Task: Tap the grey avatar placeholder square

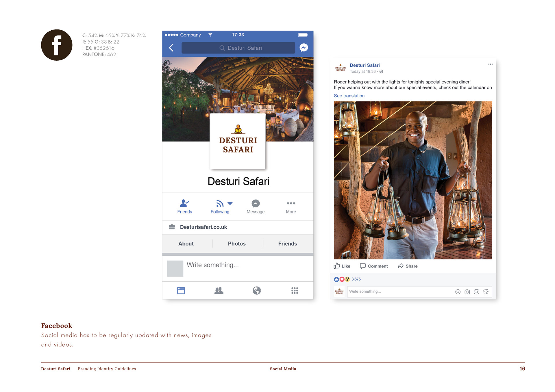Action: tap(175, 269)
